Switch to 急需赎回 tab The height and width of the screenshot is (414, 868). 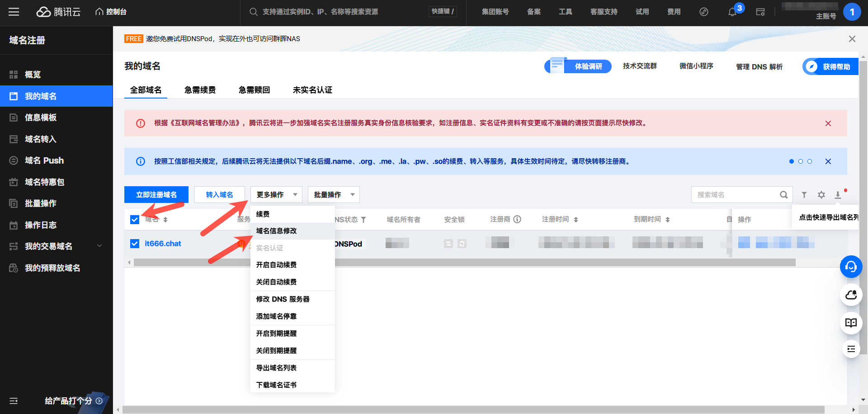(x=254, y=90)
